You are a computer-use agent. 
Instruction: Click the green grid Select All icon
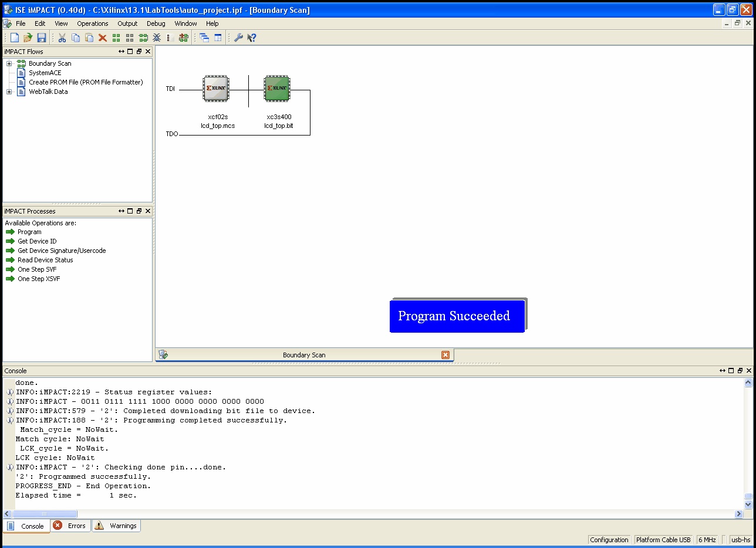(x=116, y=38)
